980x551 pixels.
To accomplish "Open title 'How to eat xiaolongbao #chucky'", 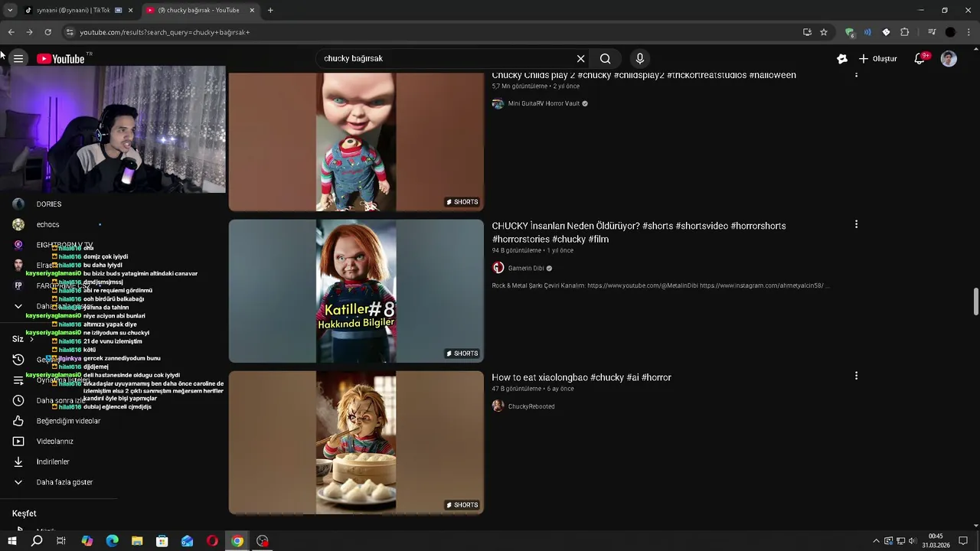I will [x=581, y=377].
